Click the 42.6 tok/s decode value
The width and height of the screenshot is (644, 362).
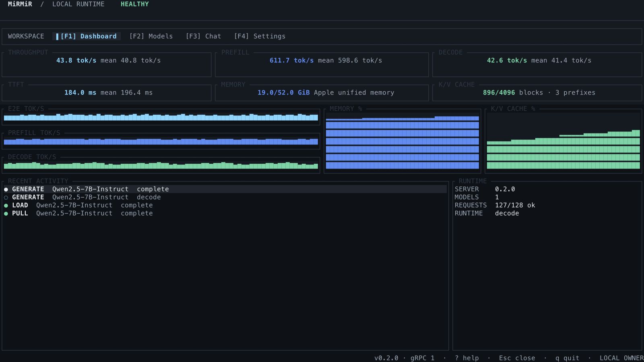click(x=507, y=60)
